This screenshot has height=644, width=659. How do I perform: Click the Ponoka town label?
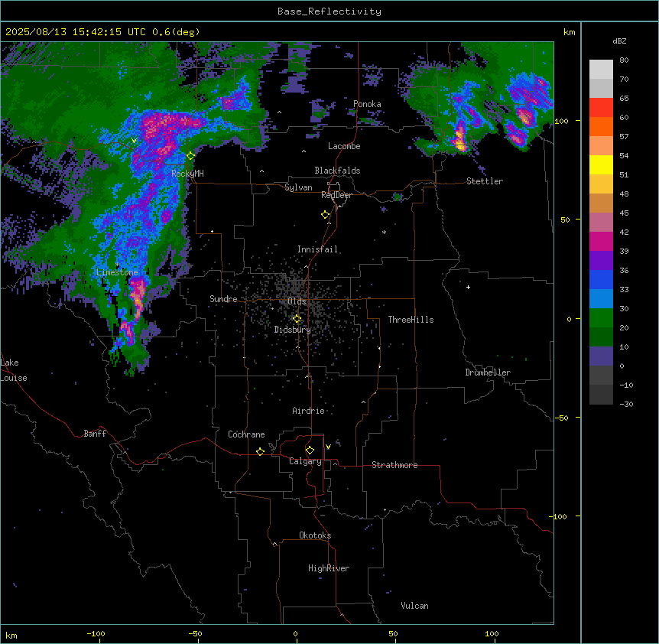pyautogui.click(x=367, y=104)
